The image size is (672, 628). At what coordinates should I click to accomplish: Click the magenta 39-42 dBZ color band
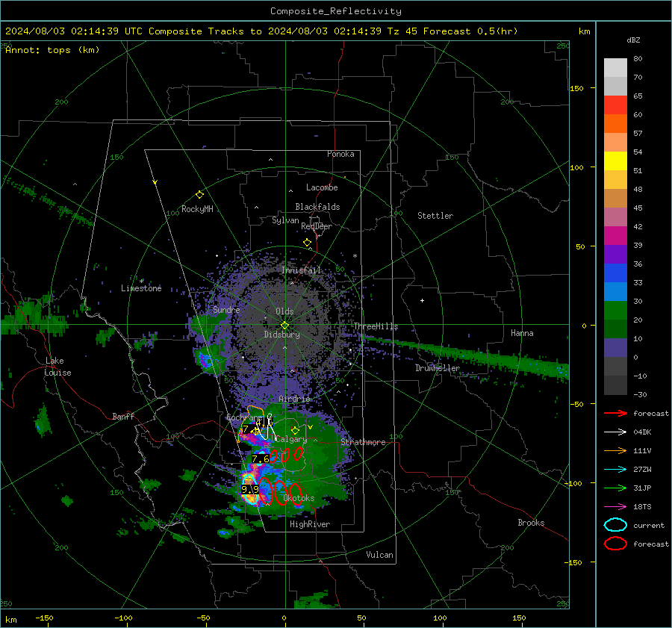pyautogui.click(x=615, y=236)
